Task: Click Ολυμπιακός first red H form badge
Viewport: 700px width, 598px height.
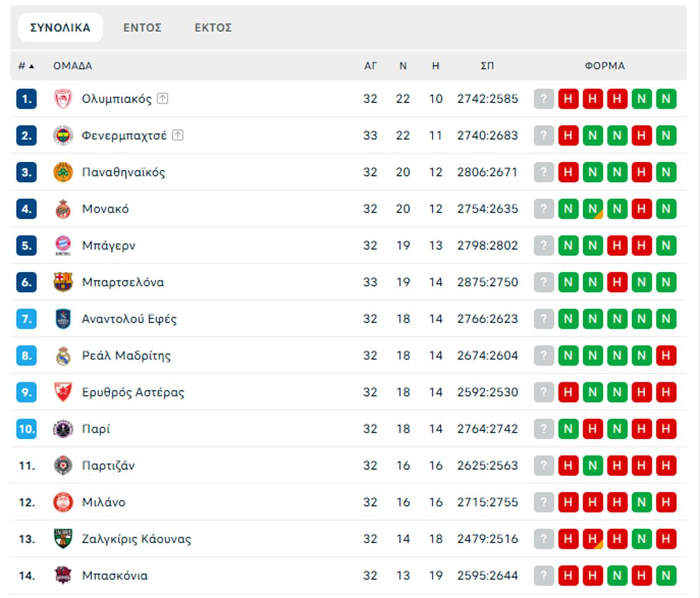Action: [x=568, y=99]
